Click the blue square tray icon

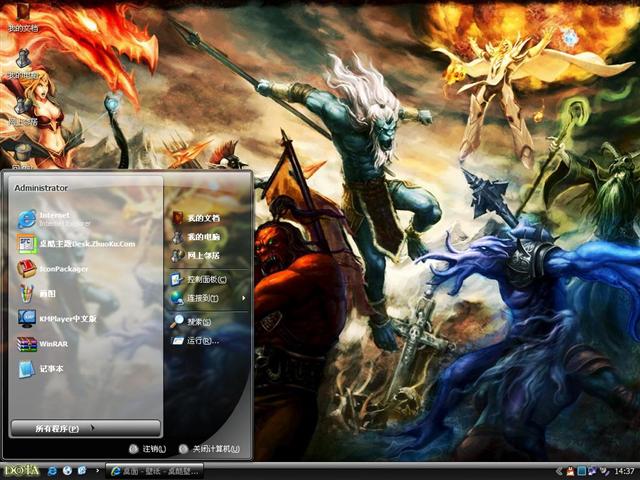click(x=582, y=471)
